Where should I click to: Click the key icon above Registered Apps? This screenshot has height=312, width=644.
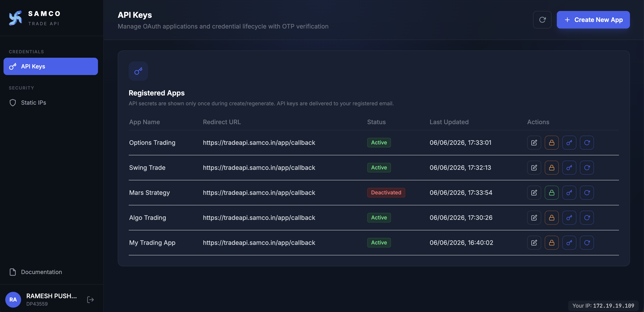click(138, 71)
